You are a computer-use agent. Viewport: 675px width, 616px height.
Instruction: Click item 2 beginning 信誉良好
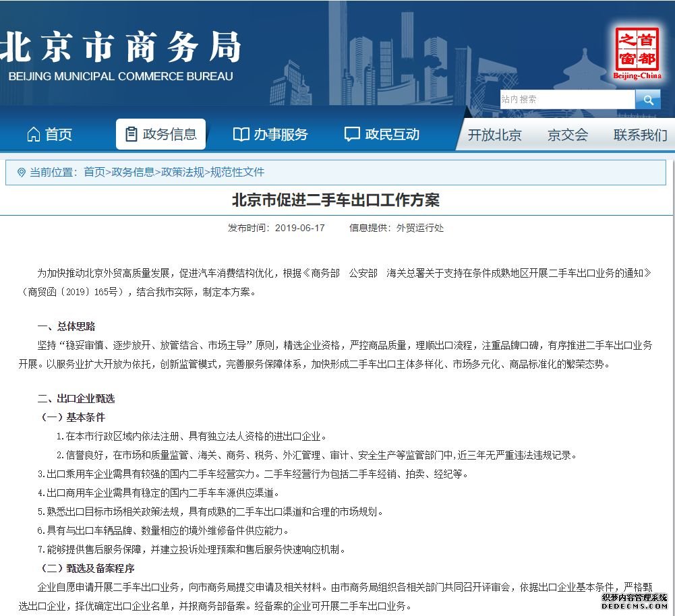[x=316, y=456]
